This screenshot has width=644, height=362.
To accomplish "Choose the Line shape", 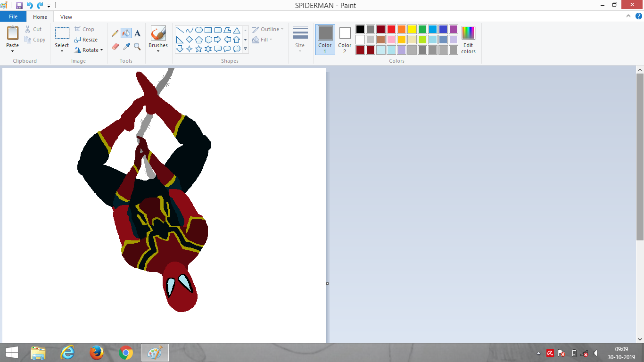I will tap(180, 30).
